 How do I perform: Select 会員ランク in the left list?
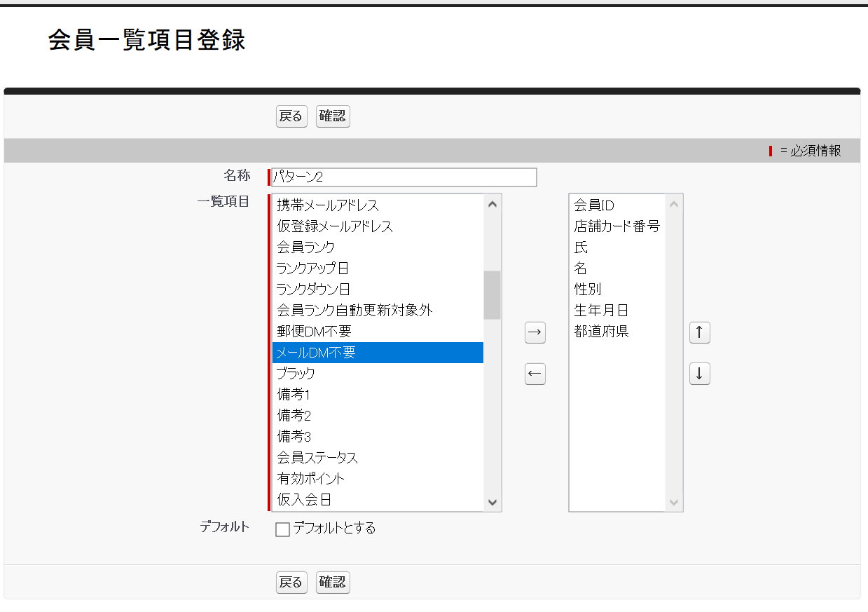tap(315, 247)
